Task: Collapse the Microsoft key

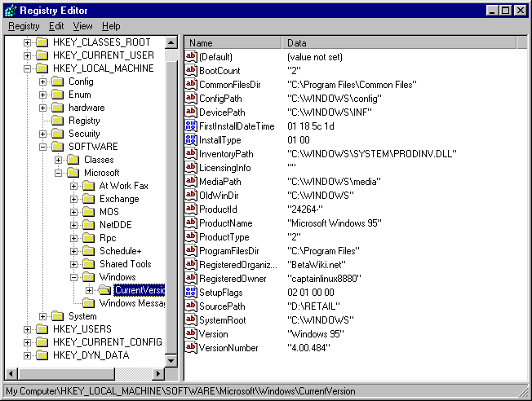Action: tap(59, 174)
